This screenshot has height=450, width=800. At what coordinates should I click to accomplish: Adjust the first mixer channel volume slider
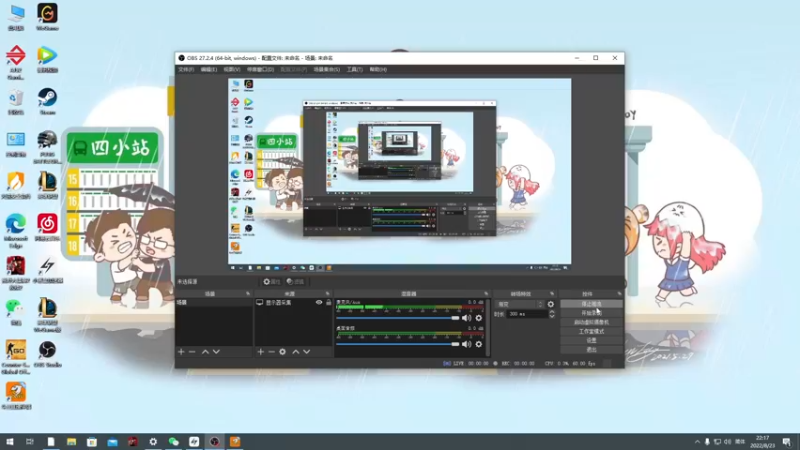click(x=398, y=318)
